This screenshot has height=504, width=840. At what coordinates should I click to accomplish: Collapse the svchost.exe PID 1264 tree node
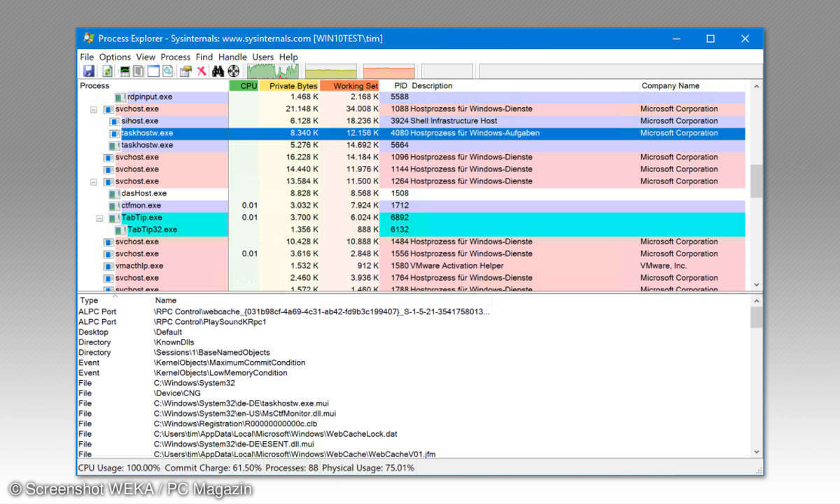coord(94,181)
